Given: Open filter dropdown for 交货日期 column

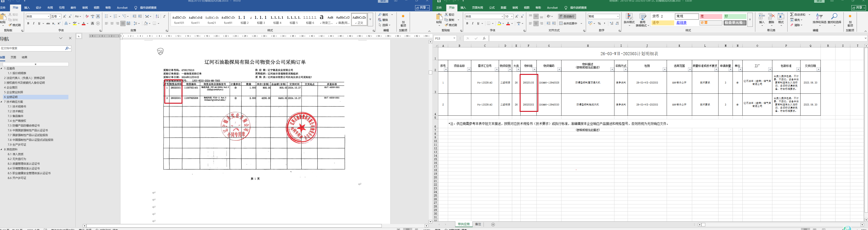Looking at the screenshot, I should pyautogui.click(x=818, y=70).
